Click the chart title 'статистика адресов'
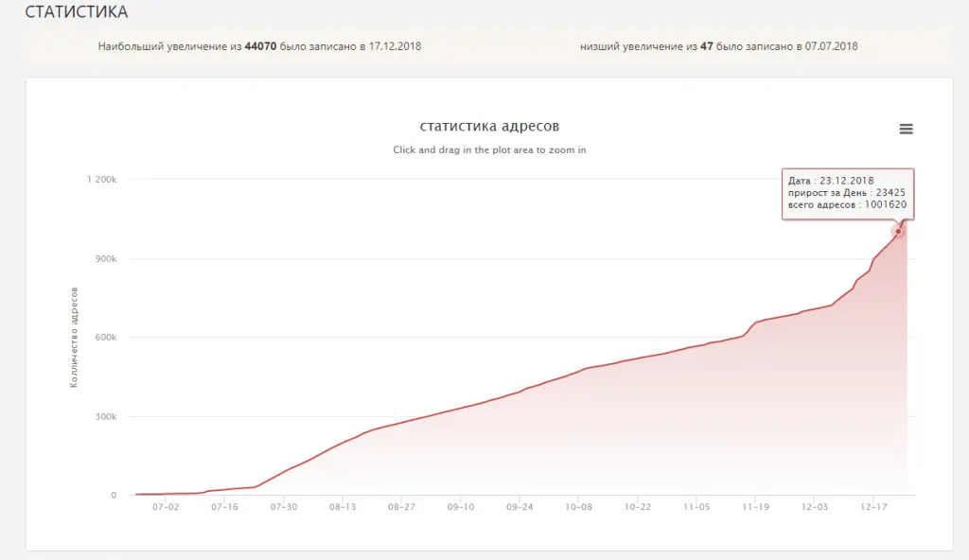 point(489,126)
